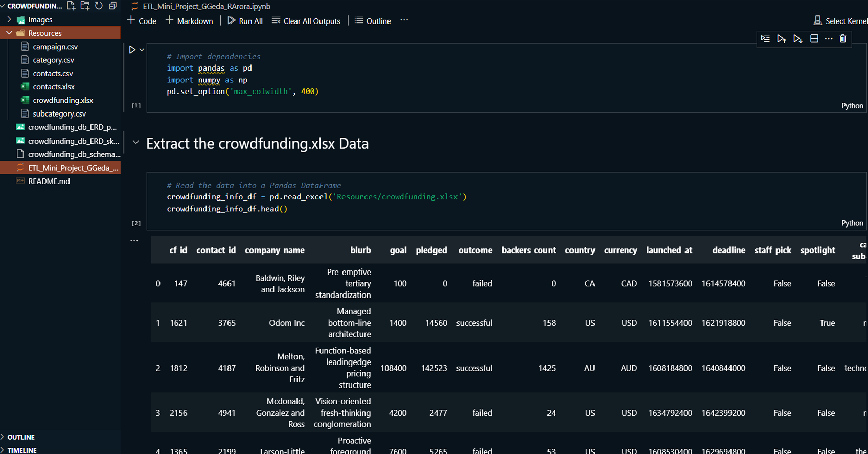Click the New Folder icon in explorer
The image size is (868, 454).
(x=85, y=6)
